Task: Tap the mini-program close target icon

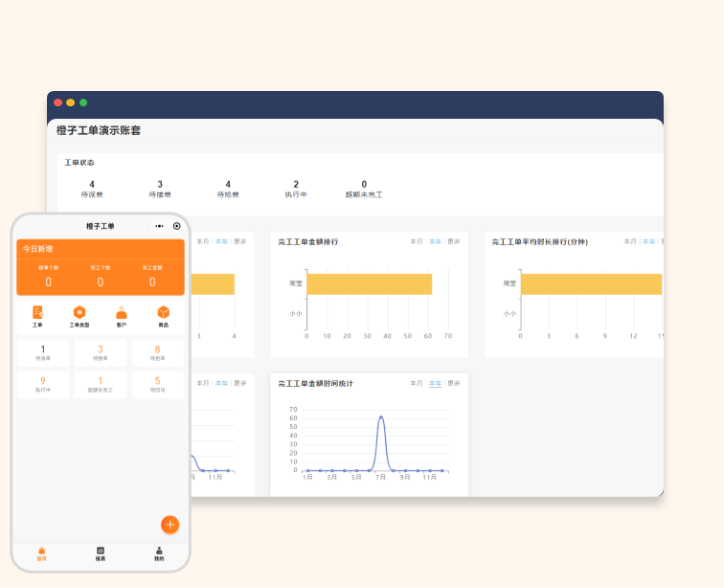Action: pyautogui.click(x=177, y=226)
